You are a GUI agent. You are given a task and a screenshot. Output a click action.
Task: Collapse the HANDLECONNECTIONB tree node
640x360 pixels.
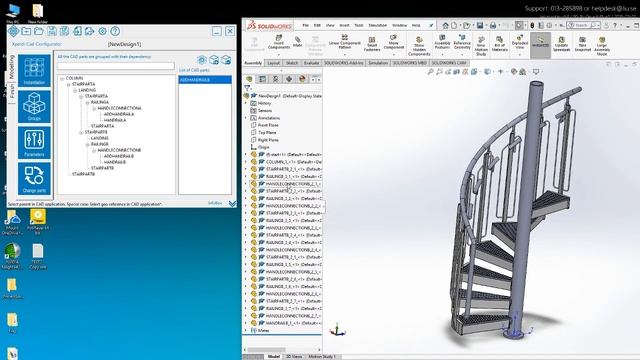pos(94,150)
